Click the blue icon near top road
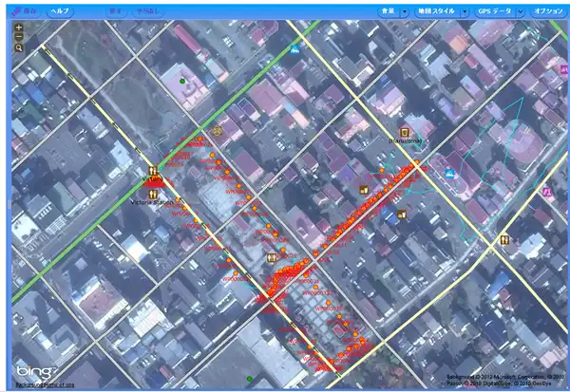570x392 pixels. click(295, 48)
